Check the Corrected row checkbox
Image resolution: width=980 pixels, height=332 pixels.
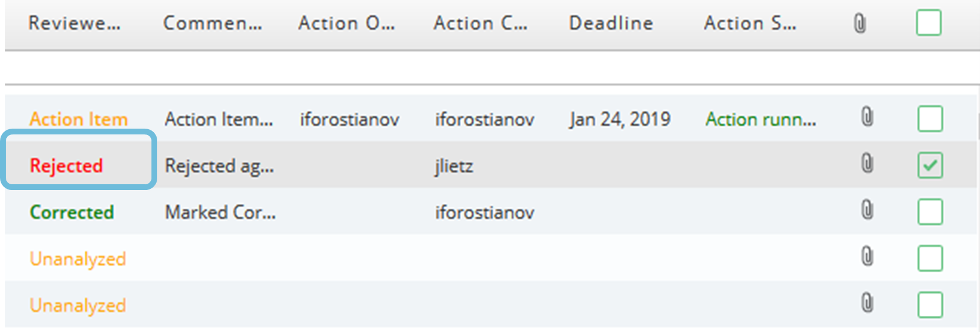pos(930,211)
